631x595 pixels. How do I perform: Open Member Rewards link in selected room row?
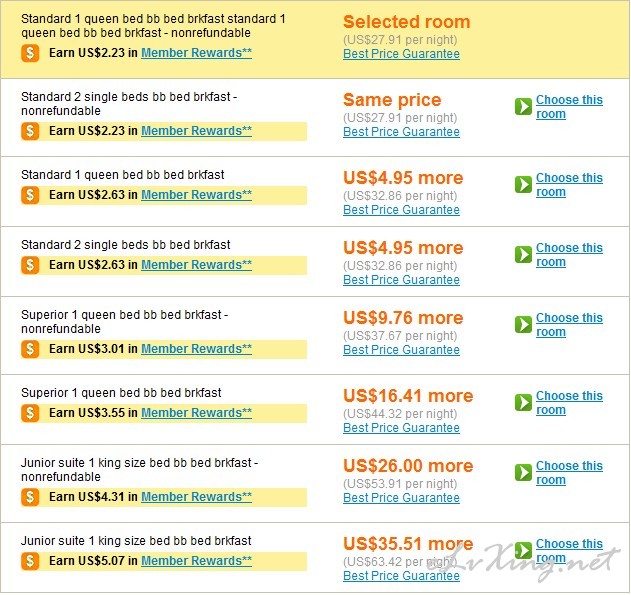(x=196, y=53)
